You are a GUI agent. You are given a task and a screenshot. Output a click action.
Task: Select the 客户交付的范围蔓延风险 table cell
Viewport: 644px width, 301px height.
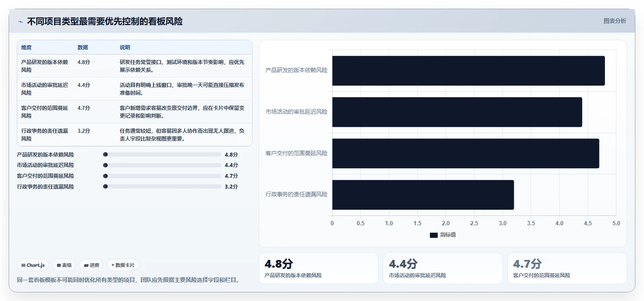[x=45, y=112]
